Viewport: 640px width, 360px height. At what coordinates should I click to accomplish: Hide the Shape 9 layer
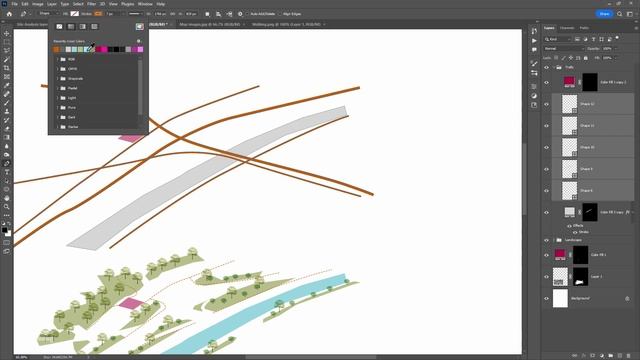547,169
